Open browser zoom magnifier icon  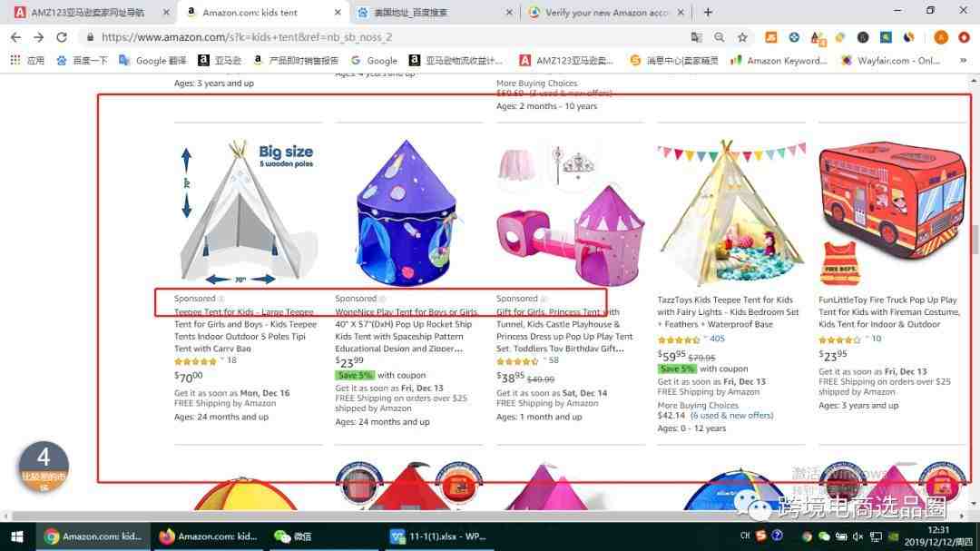coord(720,37)
